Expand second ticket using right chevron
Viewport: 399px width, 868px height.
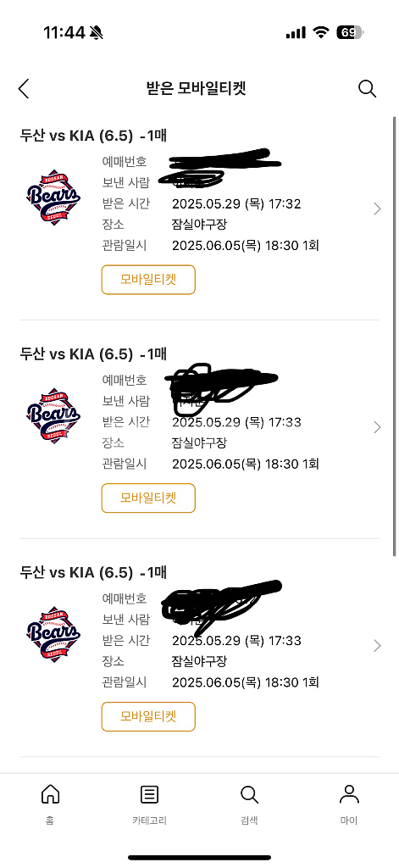[377, 427]
